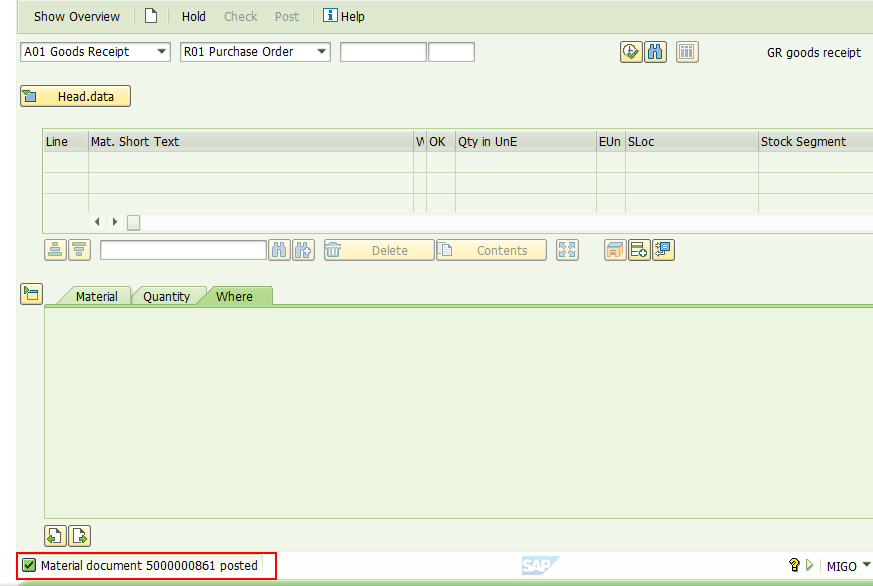The width and height of the screenshot is (873, 586).
Task: Click the sort descending icon
Action: click(x=78, y=249)
